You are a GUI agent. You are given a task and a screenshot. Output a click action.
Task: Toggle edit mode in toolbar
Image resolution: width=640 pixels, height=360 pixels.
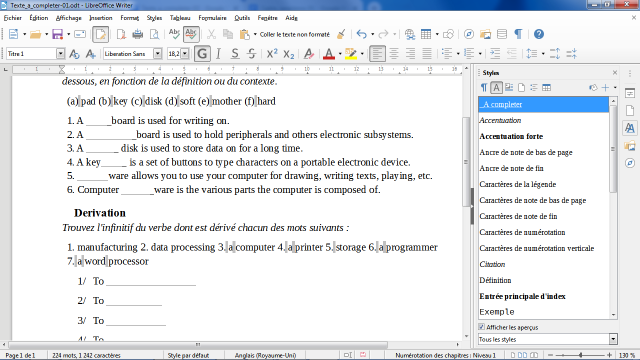point(100,34)
